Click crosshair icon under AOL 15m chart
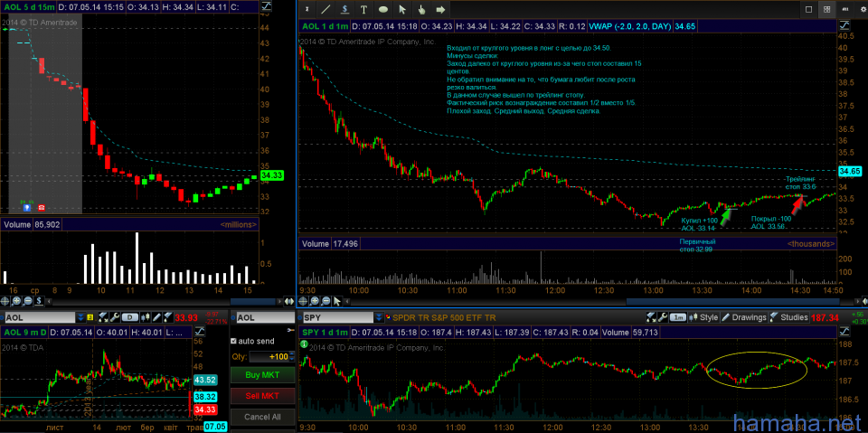 tap(5, 301)
